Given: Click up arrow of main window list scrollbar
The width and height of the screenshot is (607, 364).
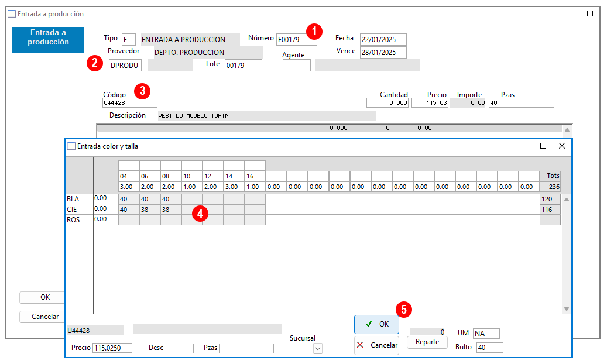Looking at the screenshot, I should pyautogui.click(x=567, y=130).
